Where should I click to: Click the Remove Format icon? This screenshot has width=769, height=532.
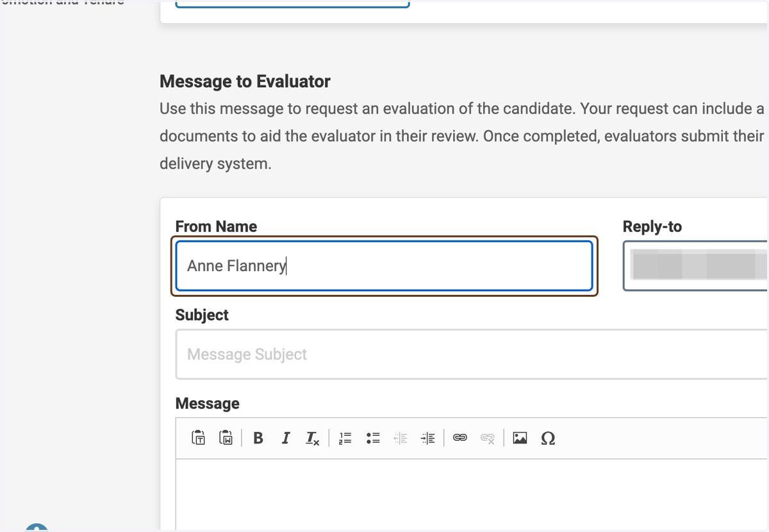[x=313, y=438]
